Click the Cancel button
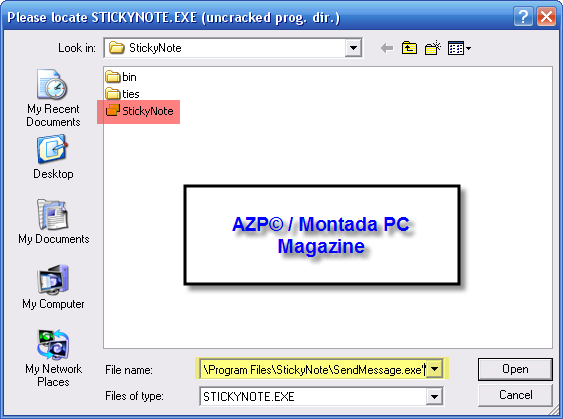Viewport: 563px width, 419px height. pyautogui.click(x=515, y=395)
